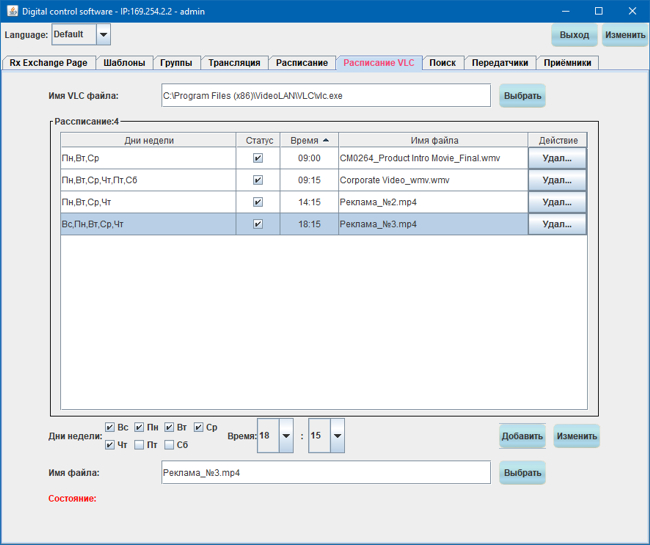The height and width of the screenshot is (545, 650).
Task: Open the Трансляция tab
Action: 234,62
